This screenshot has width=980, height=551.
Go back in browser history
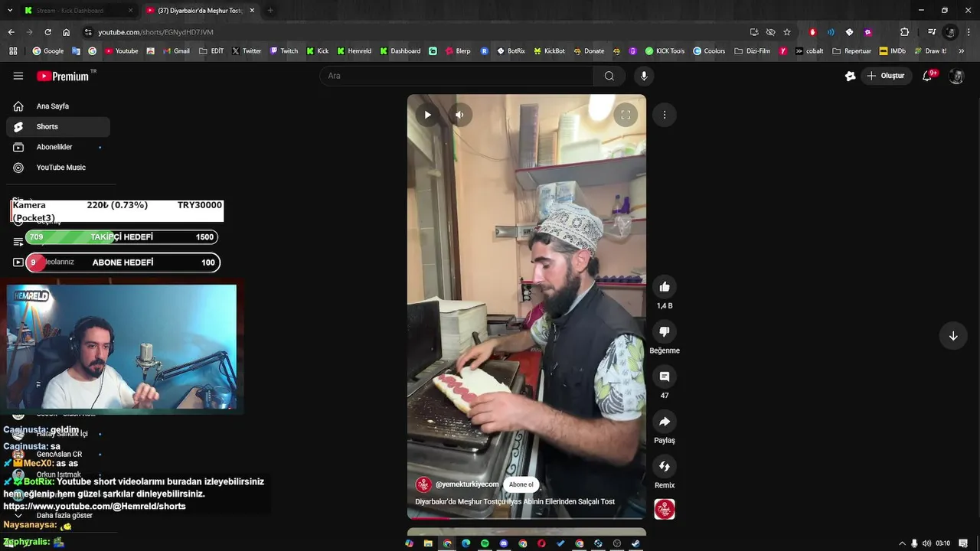(11, 32)
